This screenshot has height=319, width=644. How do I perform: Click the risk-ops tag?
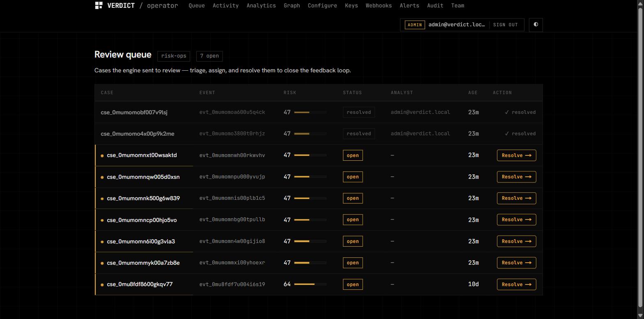coord(174,56)
